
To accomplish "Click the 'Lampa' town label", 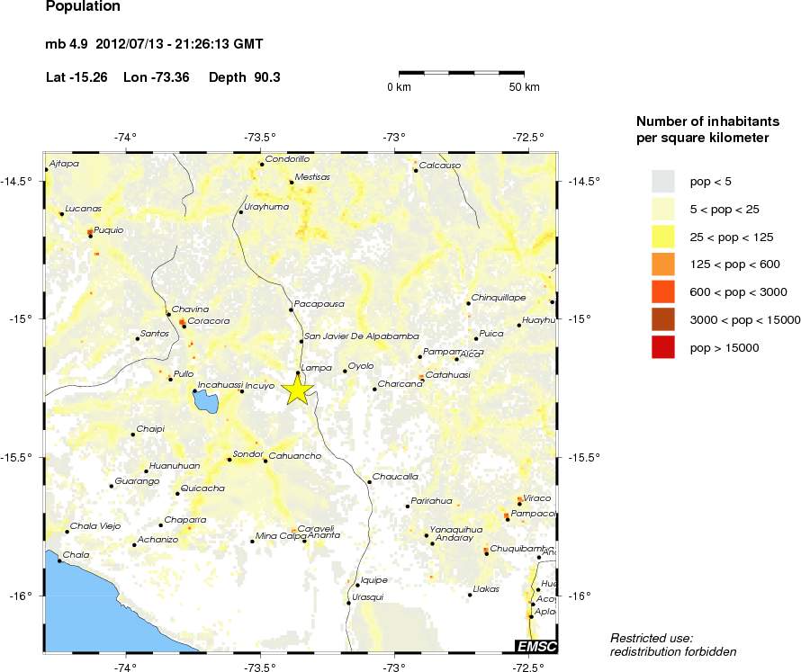I will (317, 368).
